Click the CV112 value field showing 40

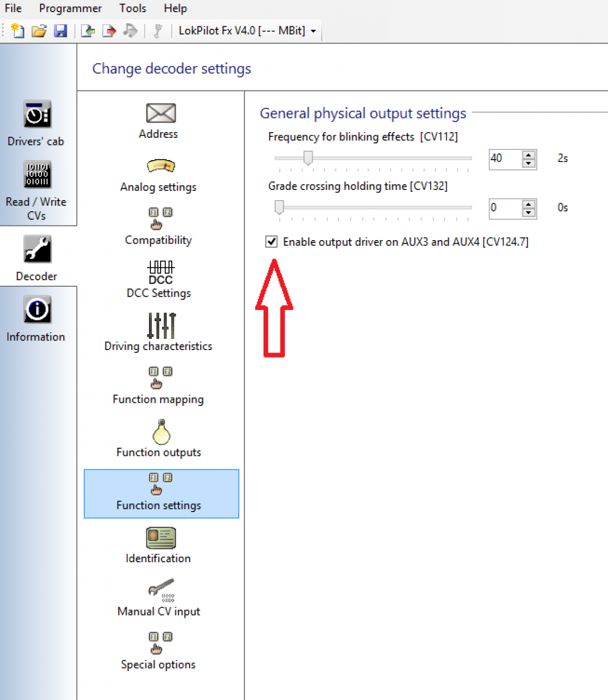tap(505, 159)
